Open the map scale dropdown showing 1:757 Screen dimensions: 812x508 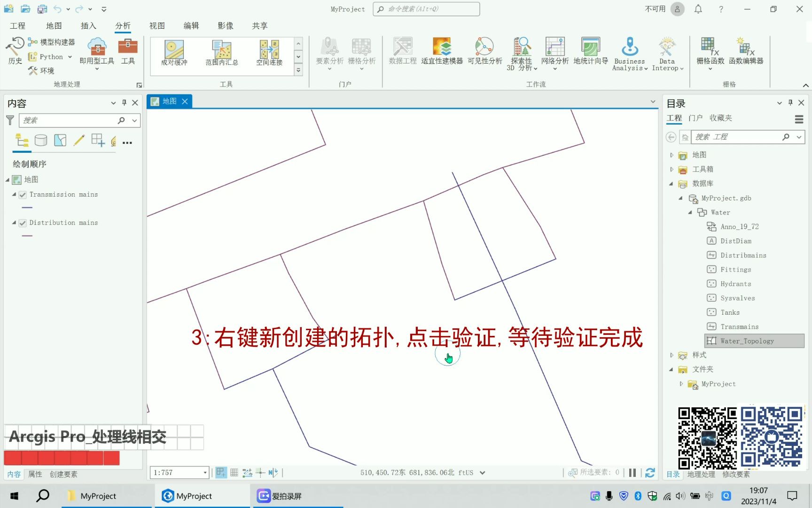pos(204,472)
